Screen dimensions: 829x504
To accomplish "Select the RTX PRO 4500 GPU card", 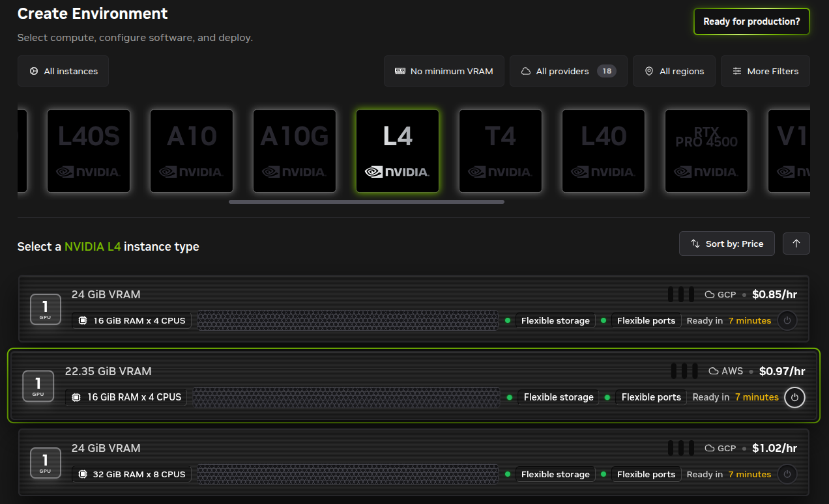I will 706,151.
